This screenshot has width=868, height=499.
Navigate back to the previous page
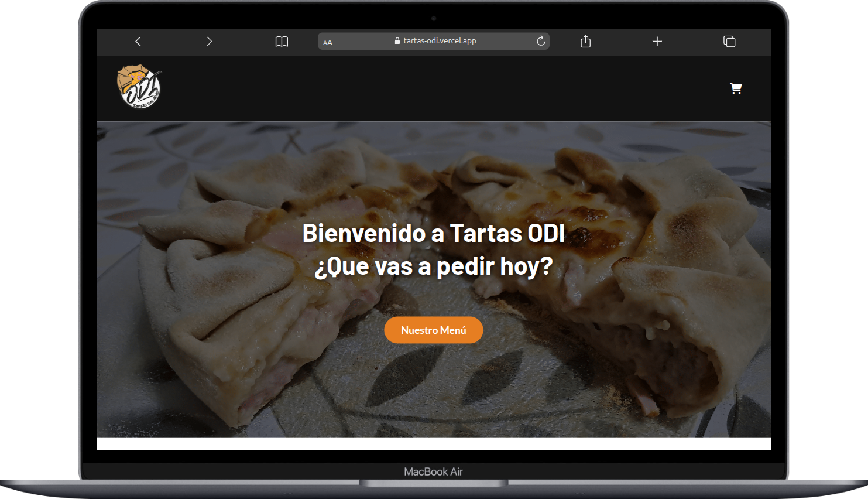pos(138,41)
